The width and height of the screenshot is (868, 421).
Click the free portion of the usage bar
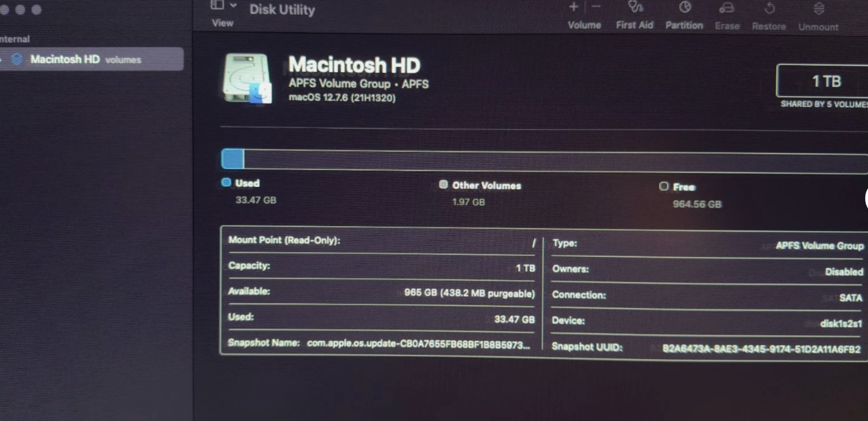coord(556,162)
